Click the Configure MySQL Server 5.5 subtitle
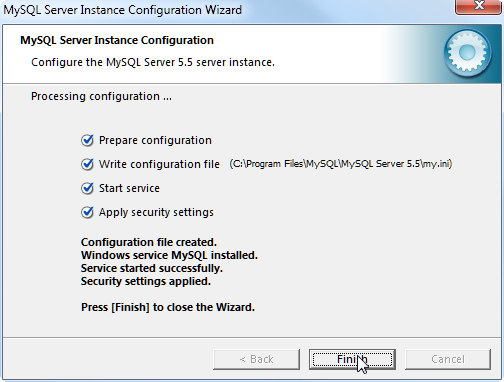The height and width of the screenshot is (382, 504). click(153, 62)
